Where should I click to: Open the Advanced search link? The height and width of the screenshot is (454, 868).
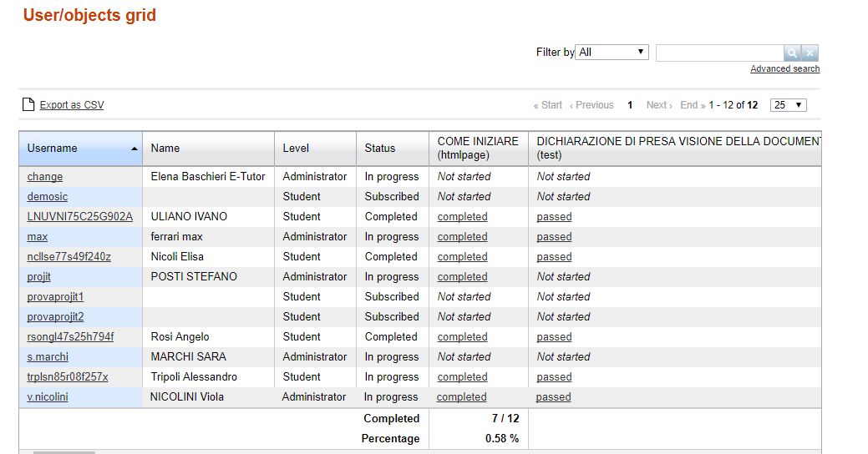coord(784,68)
